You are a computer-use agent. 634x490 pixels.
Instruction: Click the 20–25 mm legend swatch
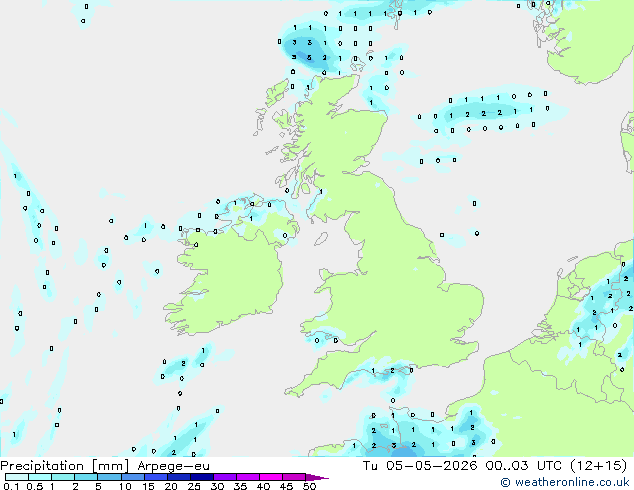178,477
